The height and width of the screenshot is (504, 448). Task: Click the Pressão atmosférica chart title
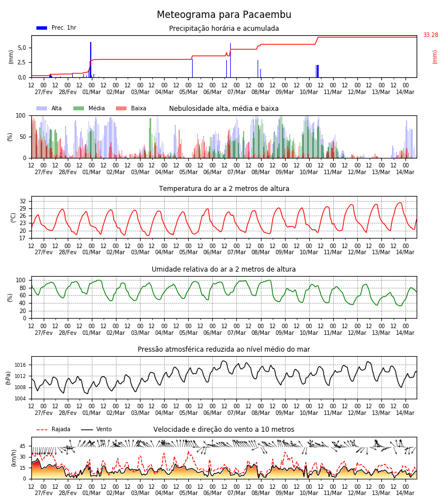[x=224, y=349]
